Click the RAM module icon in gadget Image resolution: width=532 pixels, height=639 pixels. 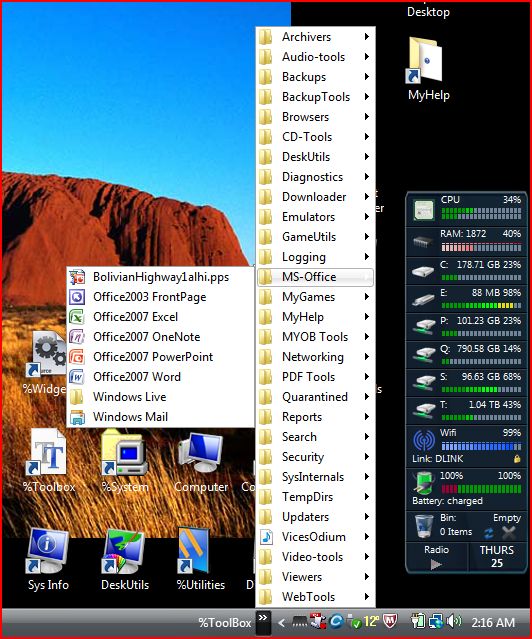coord(422,242)
